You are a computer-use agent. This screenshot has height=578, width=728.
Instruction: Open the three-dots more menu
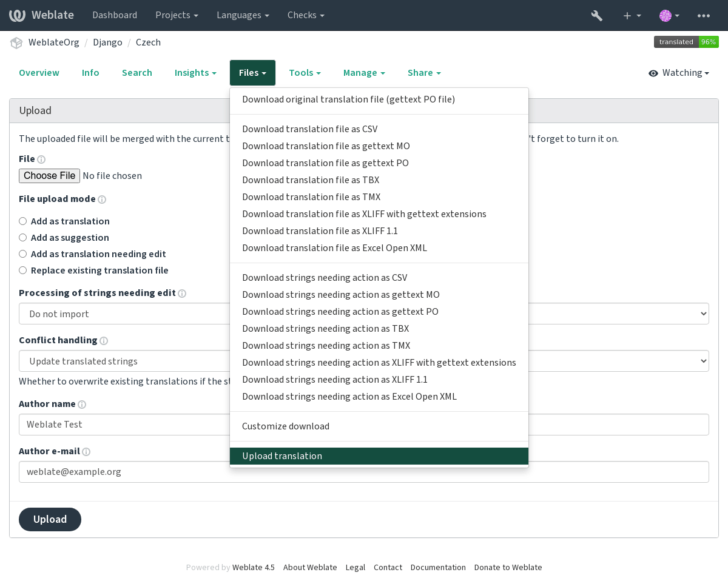pyautogui.click(x=704, y=15)
